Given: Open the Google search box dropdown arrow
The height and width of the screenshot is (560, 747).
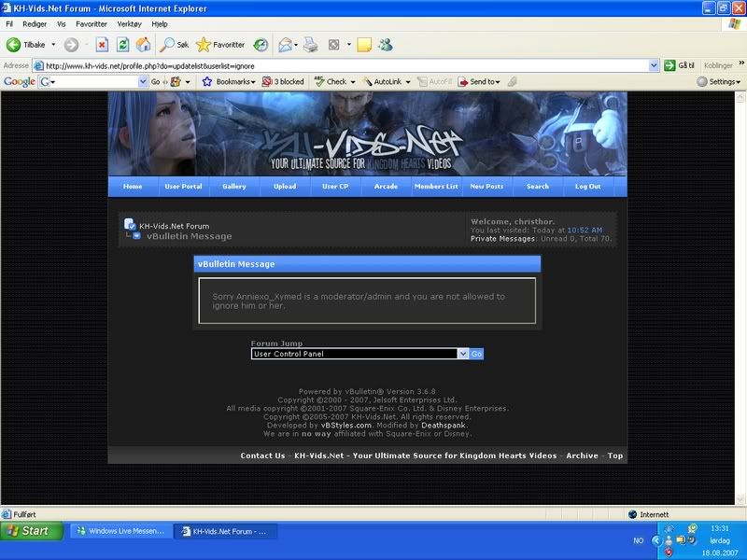Looking at the screenshot, I should (143, 82).
